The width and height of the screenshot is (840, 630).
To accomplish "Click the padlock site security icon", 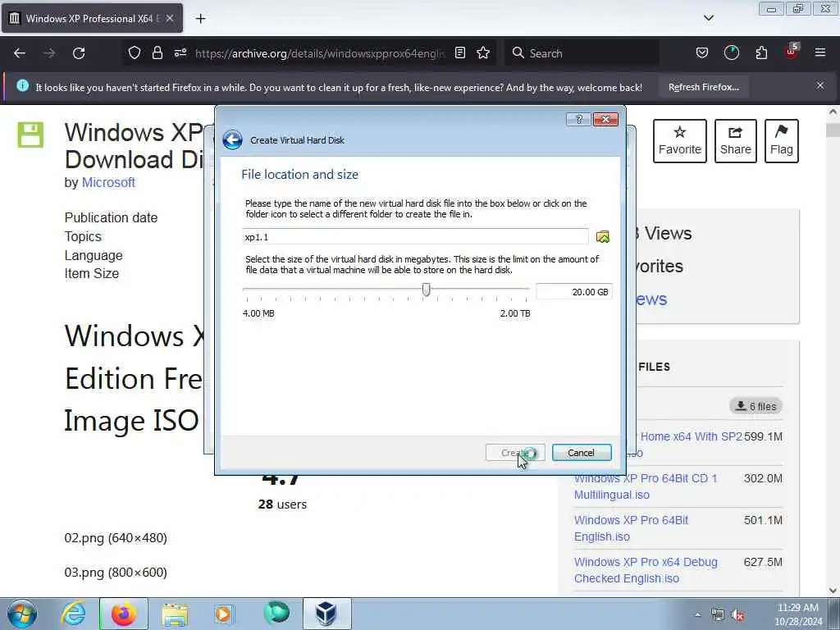I will 157,52.
